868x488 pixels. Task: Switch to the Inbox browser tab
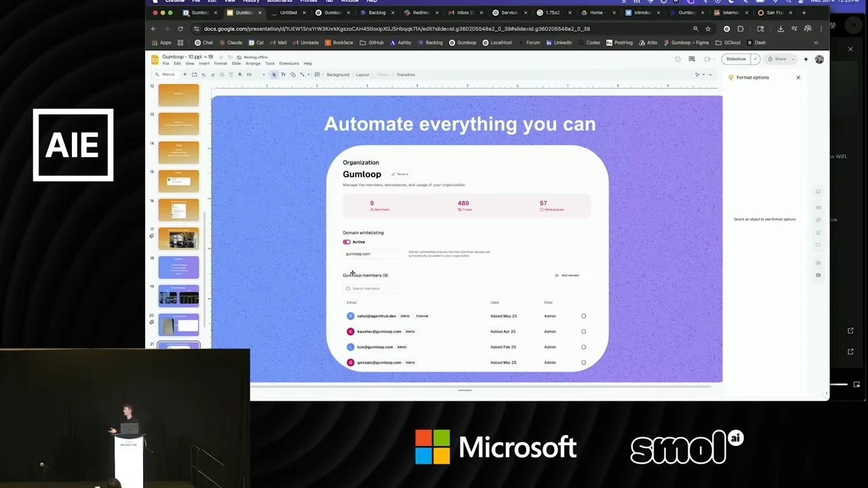pos(465,12)
